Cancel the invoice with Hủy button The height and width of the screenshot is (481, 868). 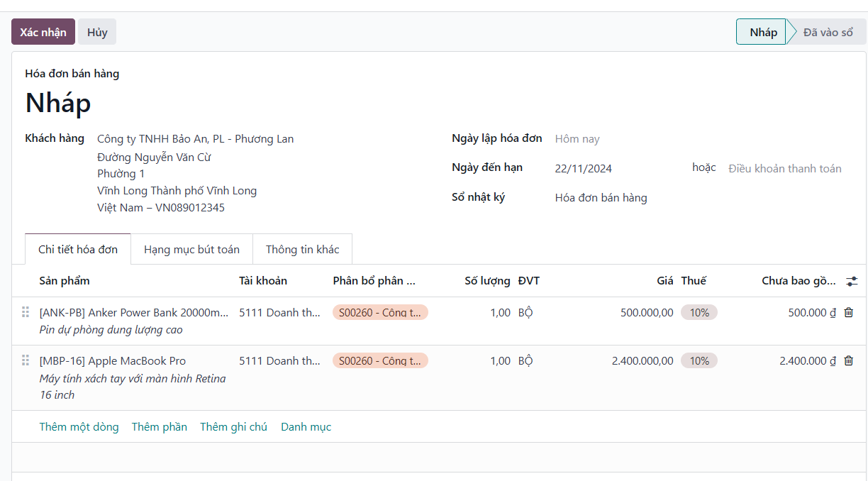97,32
